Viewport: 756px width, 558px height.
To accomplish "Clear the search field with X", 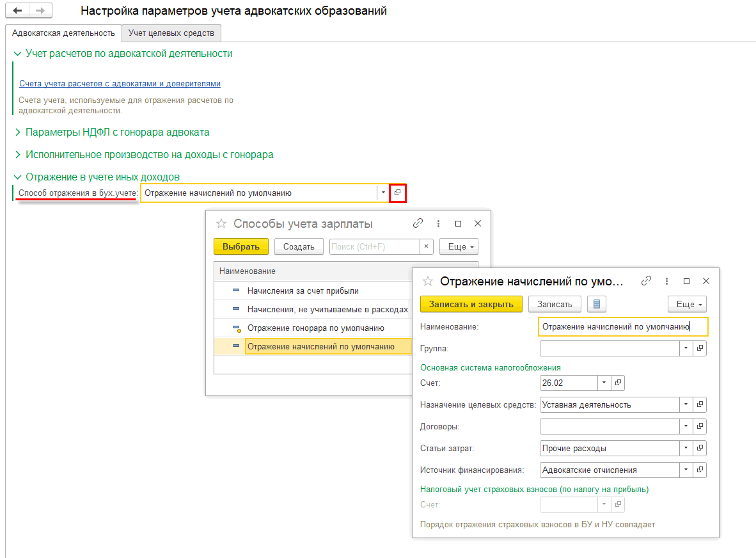I will [x=426, y=247].
